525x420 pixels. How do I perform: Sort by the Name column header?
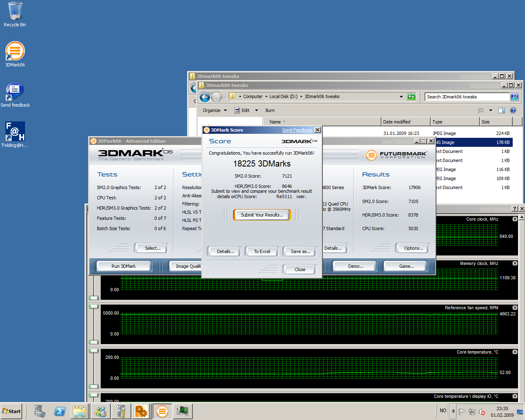tap(322, 122)
